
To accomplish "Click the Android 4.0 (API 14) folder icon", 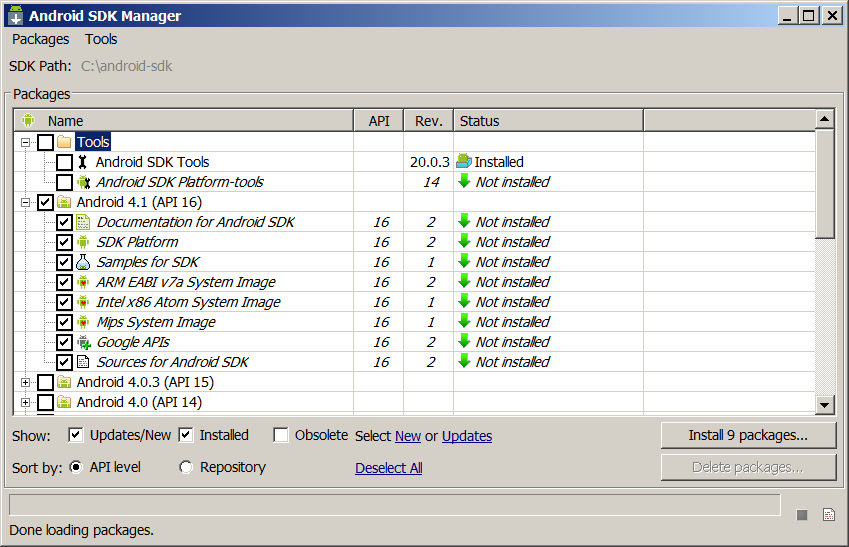I will 64,402.
